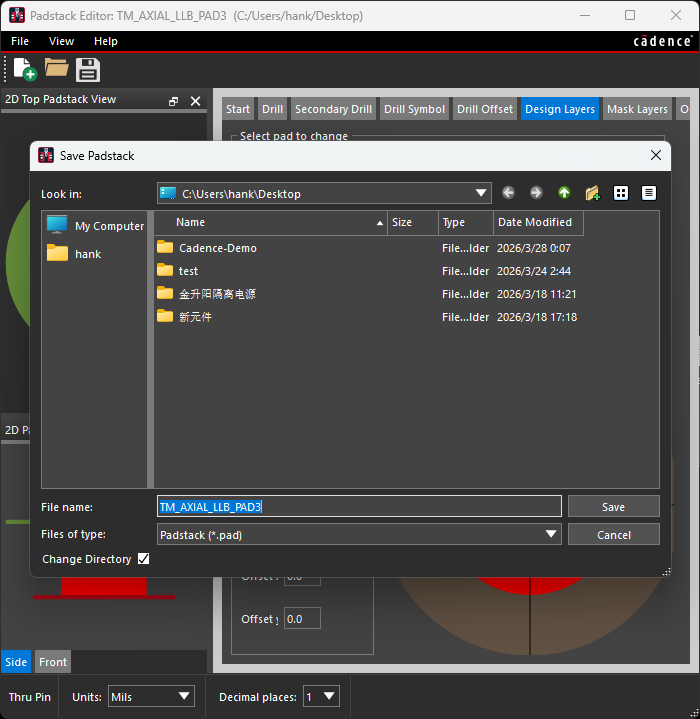Image resolution: width=700 pixels, height=719 pixels.
Task: Create a new folder in Save dialog
Action: 592,193
